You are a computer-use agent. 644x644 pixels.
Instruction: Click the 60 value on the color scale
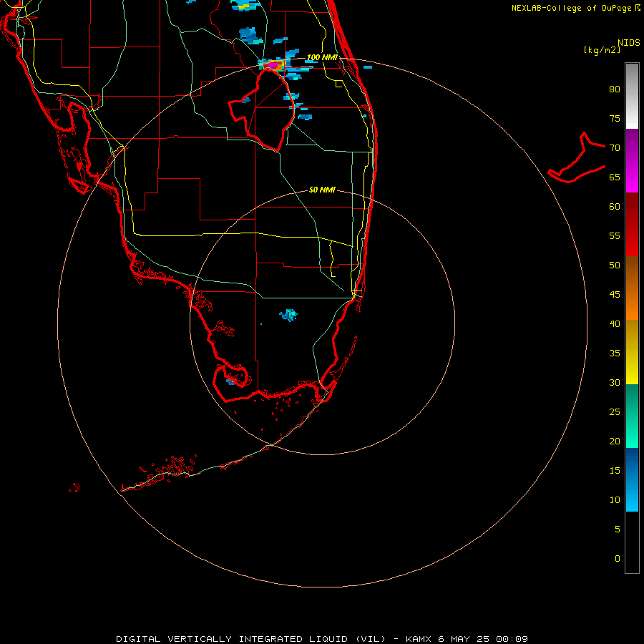tap(615, 207)
